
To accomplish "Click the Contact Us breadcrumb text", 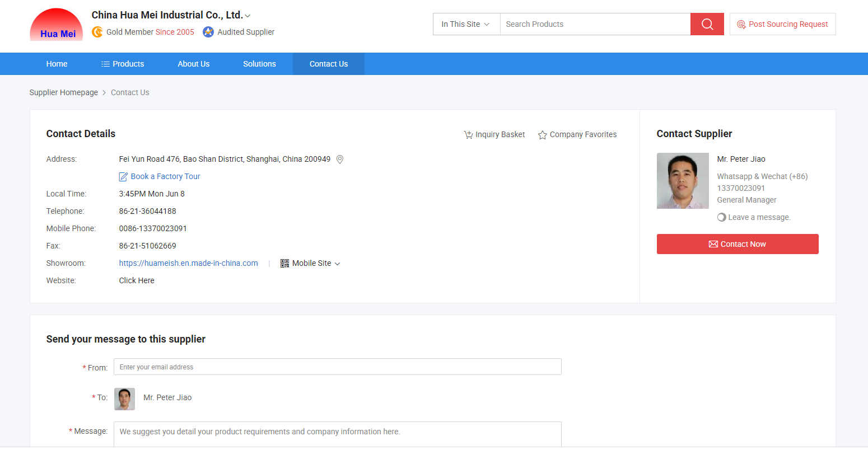I will click(130, 92).
